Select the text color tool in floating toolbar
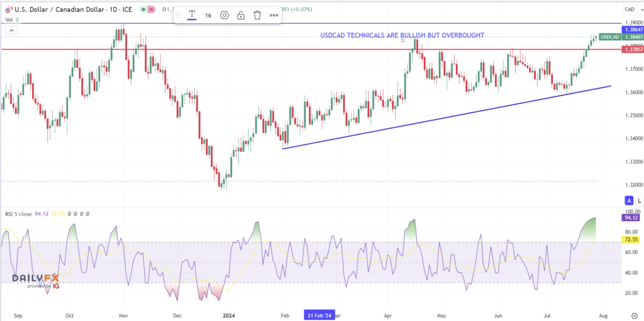Viewport: 644px width, 321px height. click(x=191, y=15)
